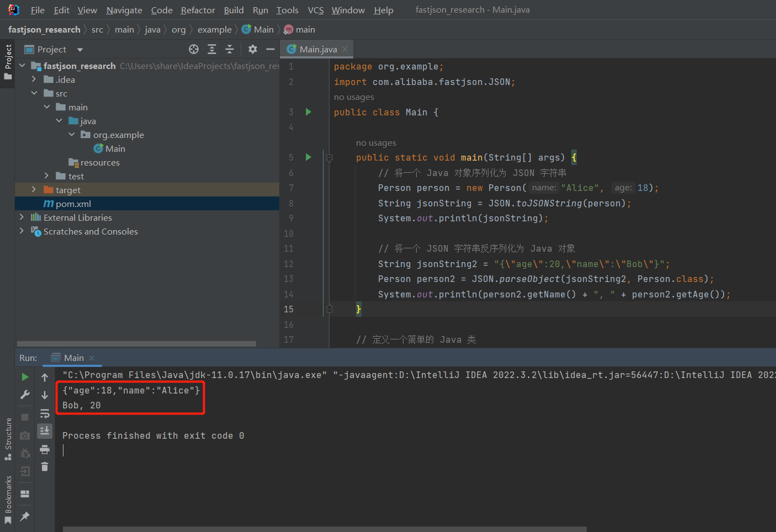Collapse org.example package
The image size is (776, 532).
tap(72, 135)
